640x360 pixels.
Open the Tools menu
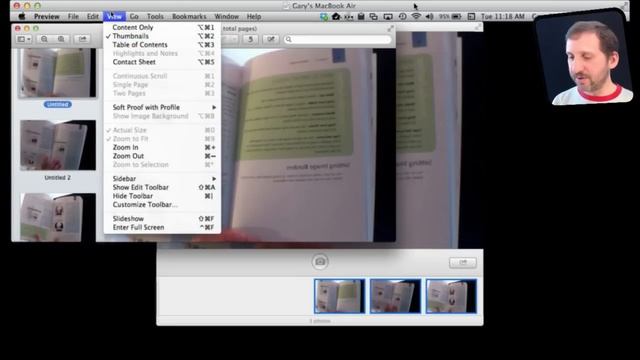click(155, 16)
